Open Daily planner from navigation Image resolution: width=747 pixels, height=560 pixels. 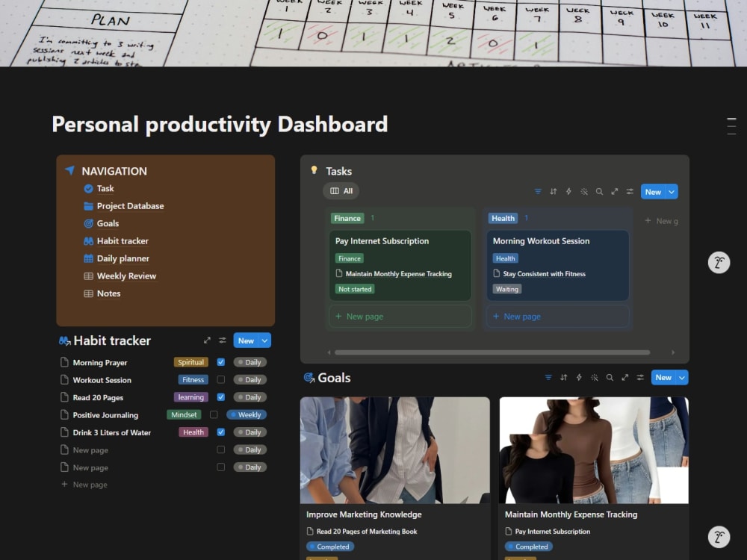click(x=123, y=258)
